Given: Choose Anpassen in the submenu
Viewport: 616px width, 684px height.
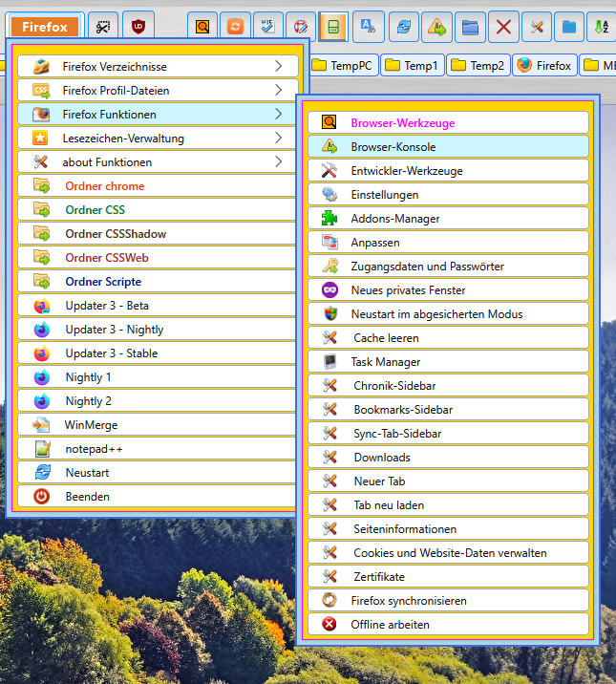Looking at the screenshot, I should point(448,243).
